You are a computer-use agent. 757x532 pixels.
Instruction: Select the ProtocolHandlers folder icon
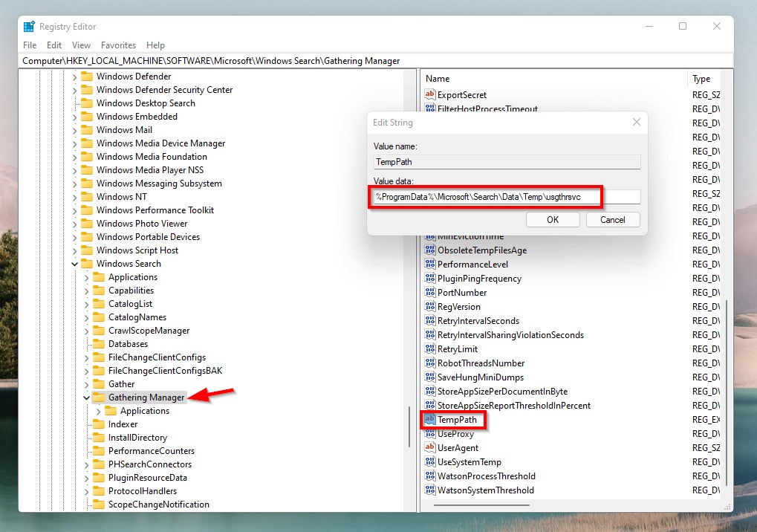[x=99, y=491]
